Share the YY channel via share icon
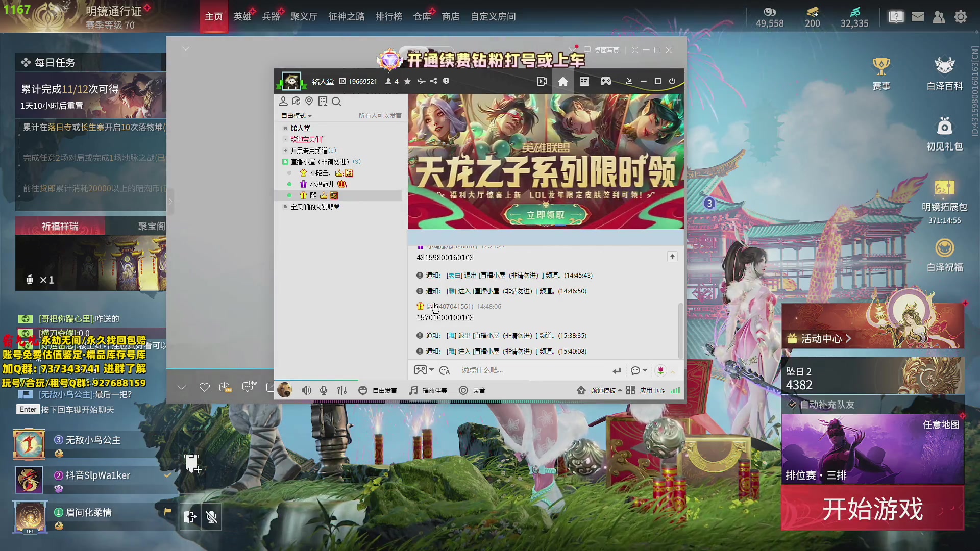The image size is (980, 551). pyautogui.click(x=433, y=81)
